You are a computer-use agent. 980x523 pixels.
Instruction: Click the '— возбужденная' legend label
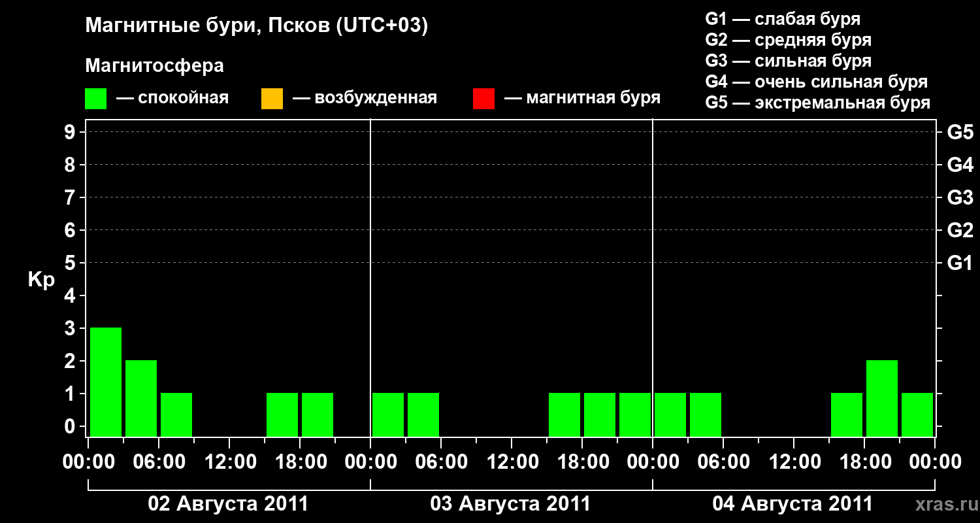click(365, 98)
